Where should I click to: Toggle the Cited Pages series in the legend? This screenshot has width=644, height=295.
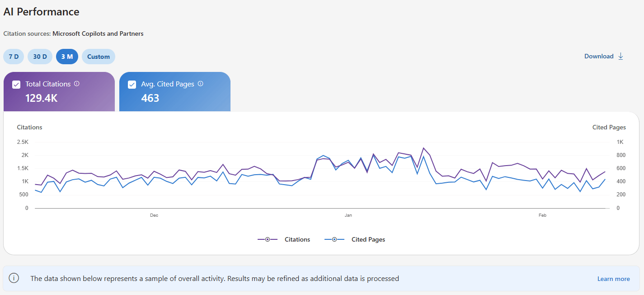(x=368, y=239)
